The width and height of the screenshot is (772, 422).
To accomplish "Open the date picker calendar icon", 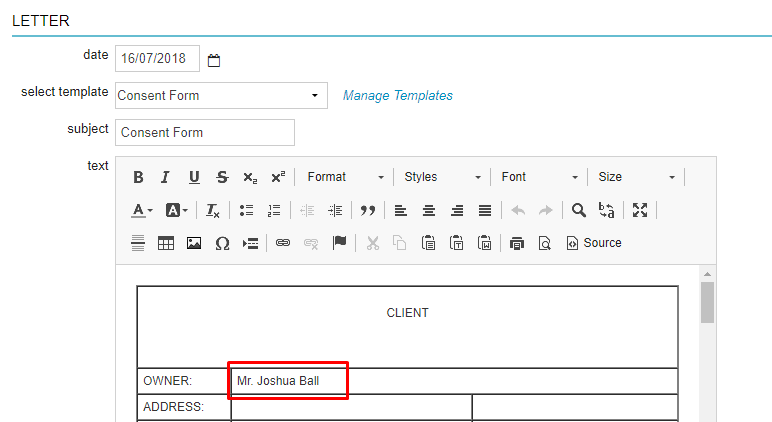I will pyautogui.click(x=214, y=60).
